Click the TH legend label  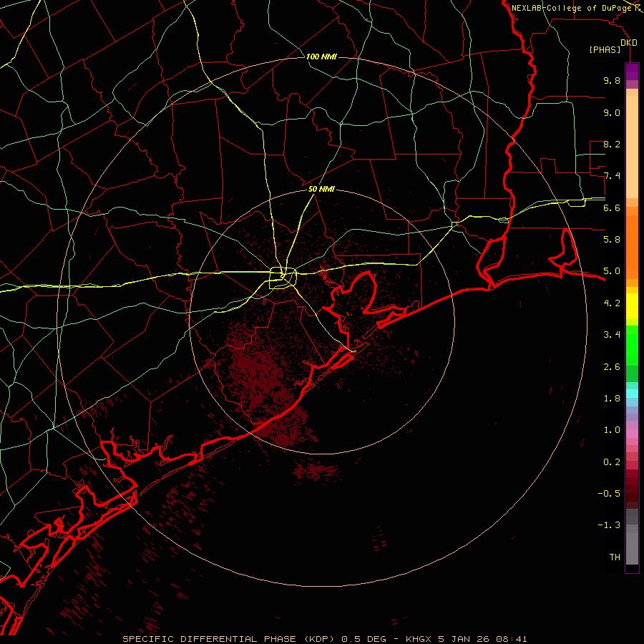615,557
